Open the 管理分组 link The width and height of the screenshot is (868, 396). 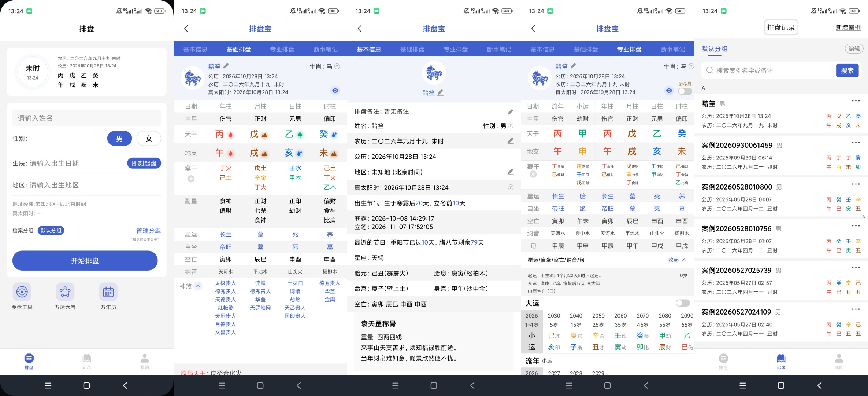[x=149, y=231]
